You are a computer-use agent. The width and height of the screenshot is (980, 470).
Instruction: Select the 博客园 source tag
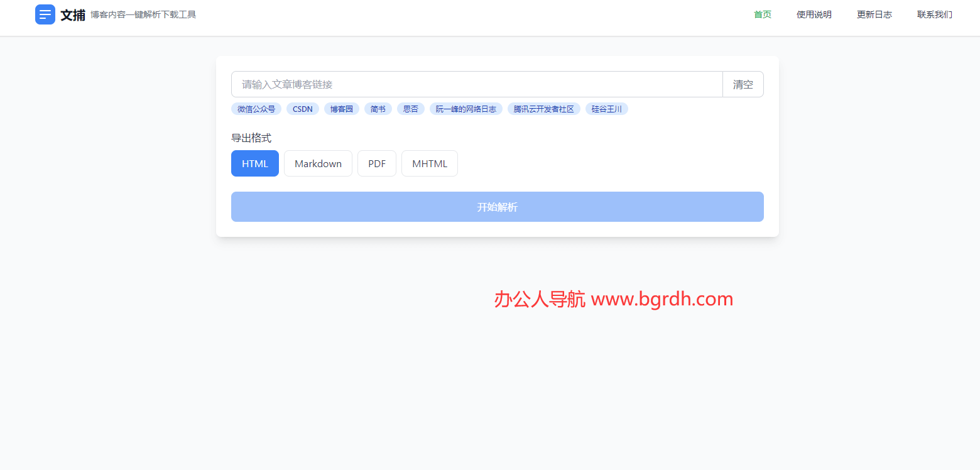(341, 109)
